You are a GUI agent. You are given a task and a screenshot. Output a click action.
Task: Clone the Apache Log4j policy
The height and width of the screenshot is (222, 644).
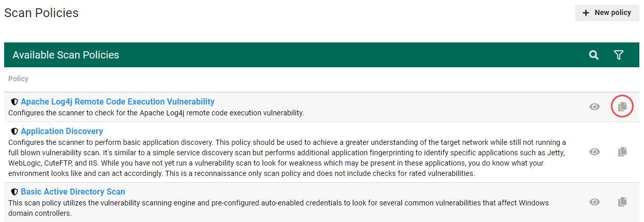coord(623,107)
